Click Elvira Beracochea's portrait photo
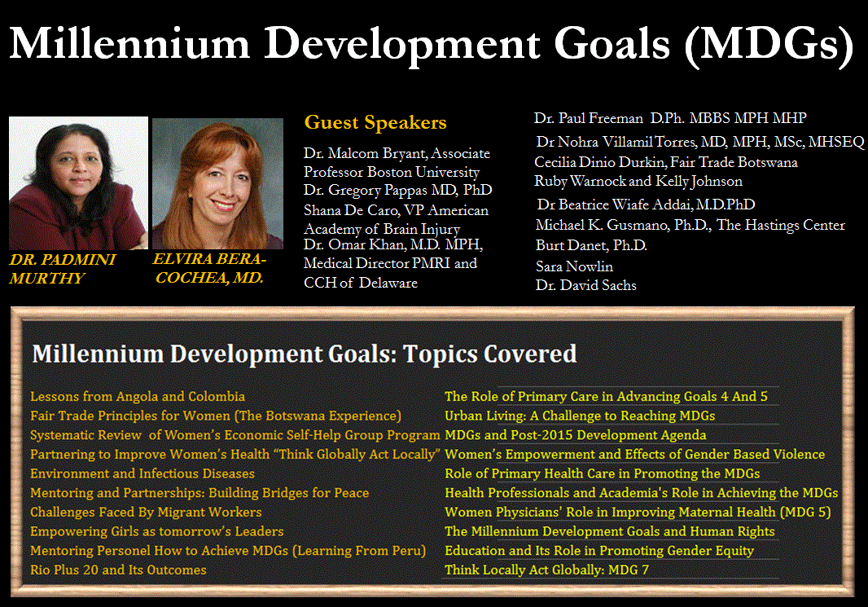The image size is (868, 607). pos(217,183)
